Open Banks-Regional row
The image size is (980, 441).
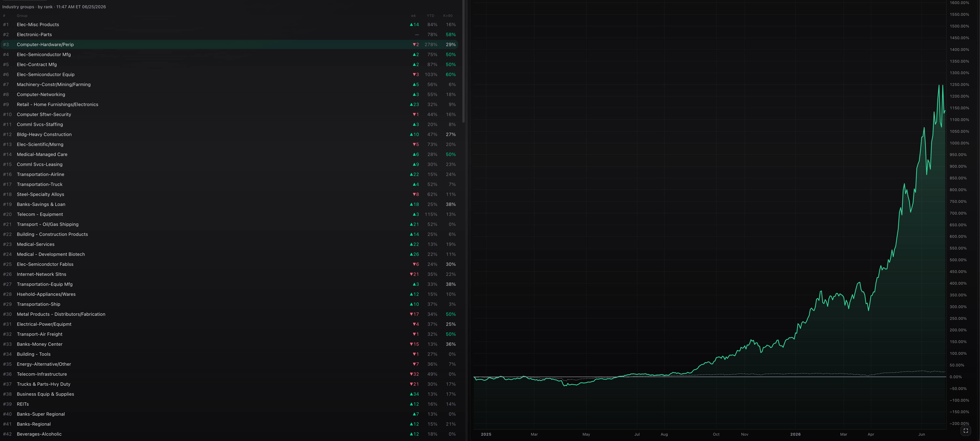pyautogui.click(x=229, y=424)
